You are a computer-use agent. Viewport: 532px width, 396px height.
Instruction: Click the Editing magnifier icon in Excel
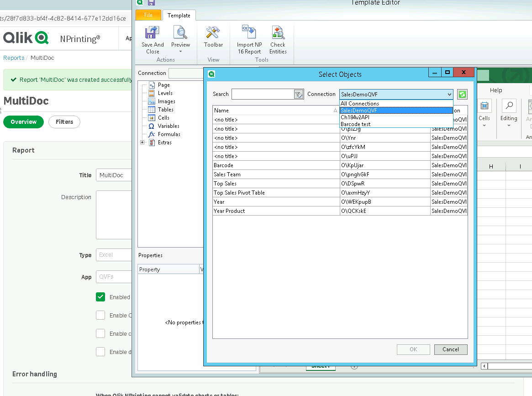(x=509, y=106)
